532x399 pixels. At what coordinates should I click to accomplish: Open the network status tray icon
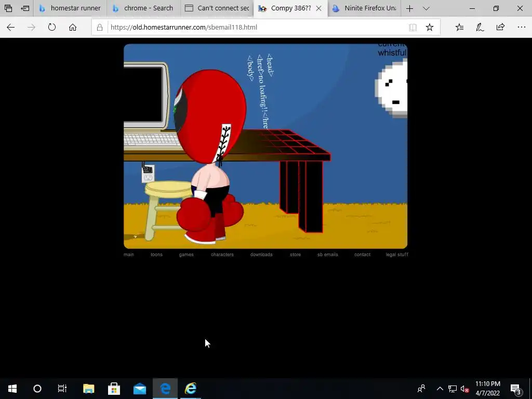pyautogui.click(x=453, y=389)
